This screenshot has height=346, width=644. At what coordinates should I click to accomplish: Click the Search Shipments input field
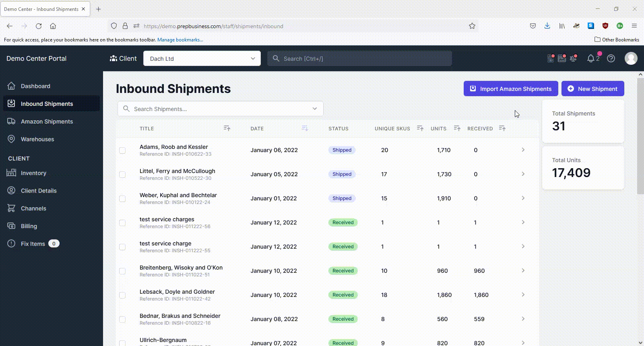221,109
